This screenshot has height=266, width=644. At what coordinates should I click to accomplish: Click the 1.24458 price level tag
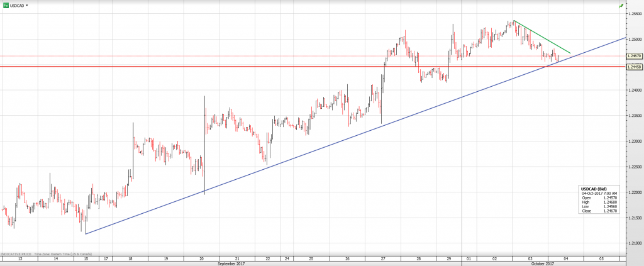634,67
